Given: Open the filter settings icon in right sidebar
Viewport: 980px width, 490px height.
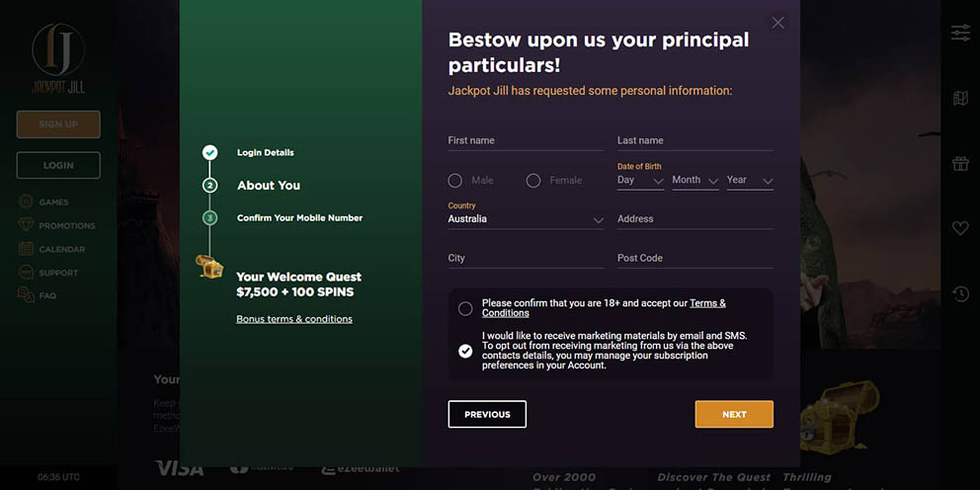Looking at the screenshot, I should tap(959, 33).
